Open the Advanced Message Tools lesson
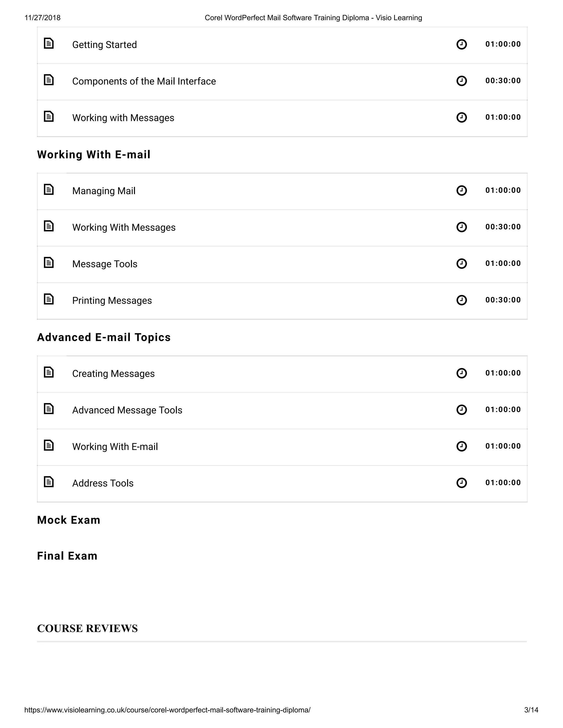Viewport: 563px width, 728px height. (x=127, y=410)
